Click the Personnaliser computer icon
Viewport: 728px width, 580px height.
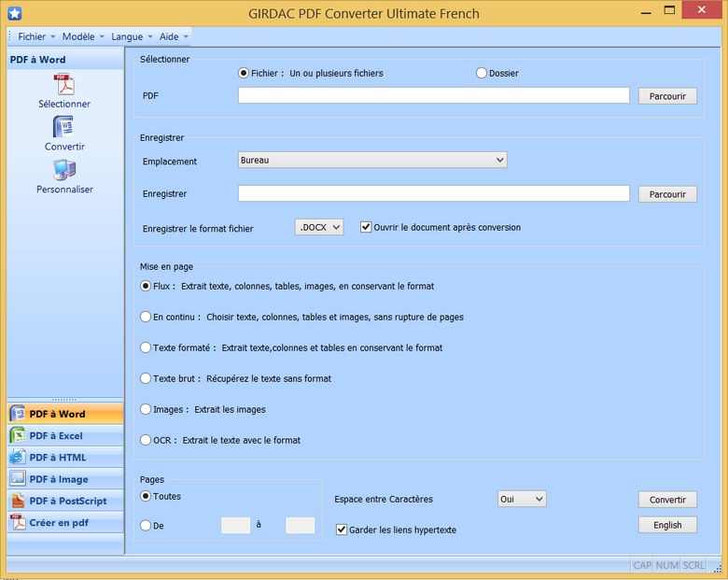point(64,170)
